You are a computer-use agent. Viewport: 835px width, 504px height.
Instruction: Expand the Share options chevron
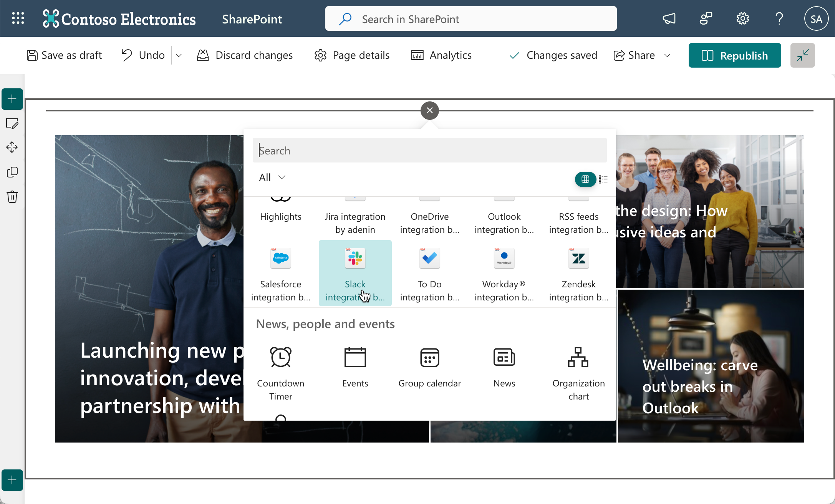(668, 55)
